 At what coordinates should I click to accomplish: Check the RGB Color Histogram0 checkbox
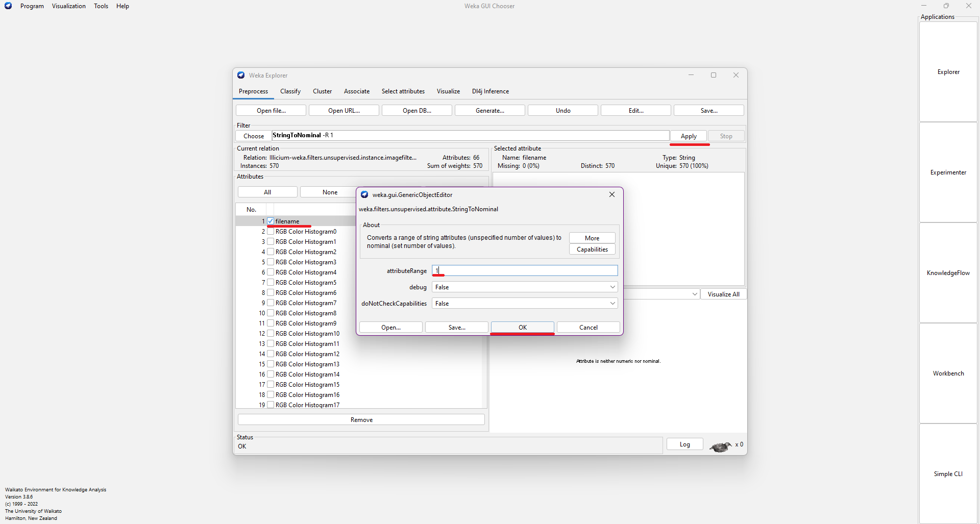coord(271,232)
